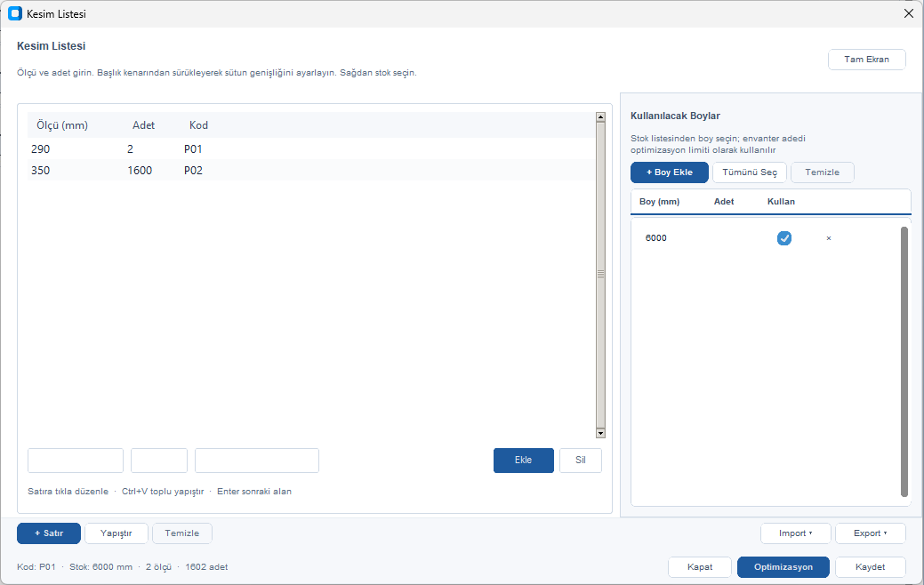Viewport: 924px width, 585px height.
Task: Click the Adet input field below the table
Action: tap(159, 461)
